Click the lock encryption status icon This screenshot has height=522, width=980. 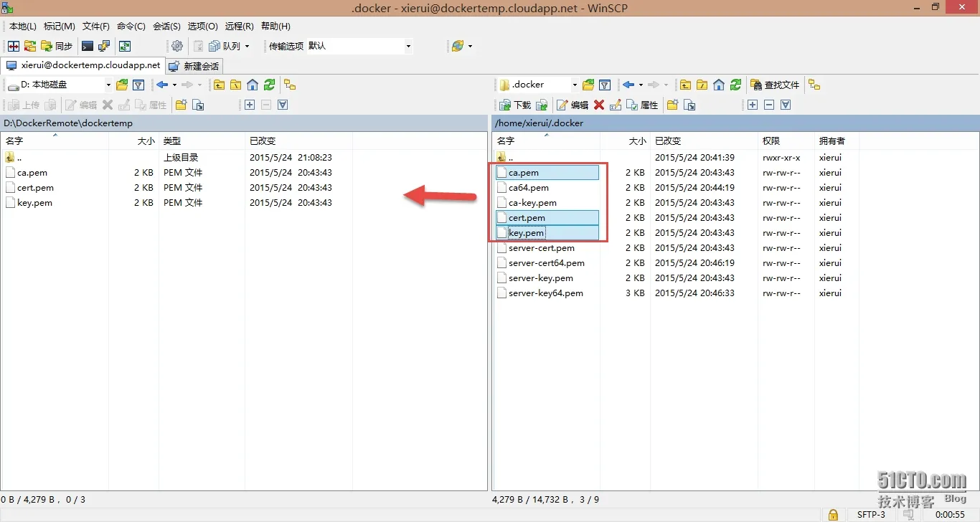[833, 514]
